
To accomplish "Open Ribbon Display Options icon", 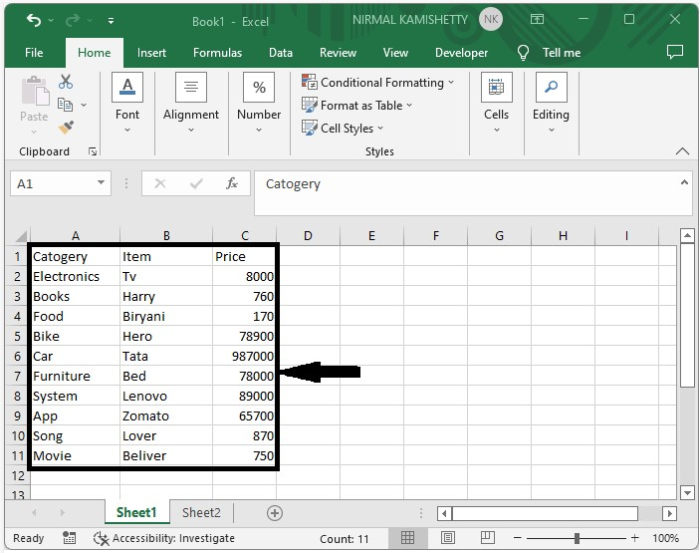I will 537,19.
